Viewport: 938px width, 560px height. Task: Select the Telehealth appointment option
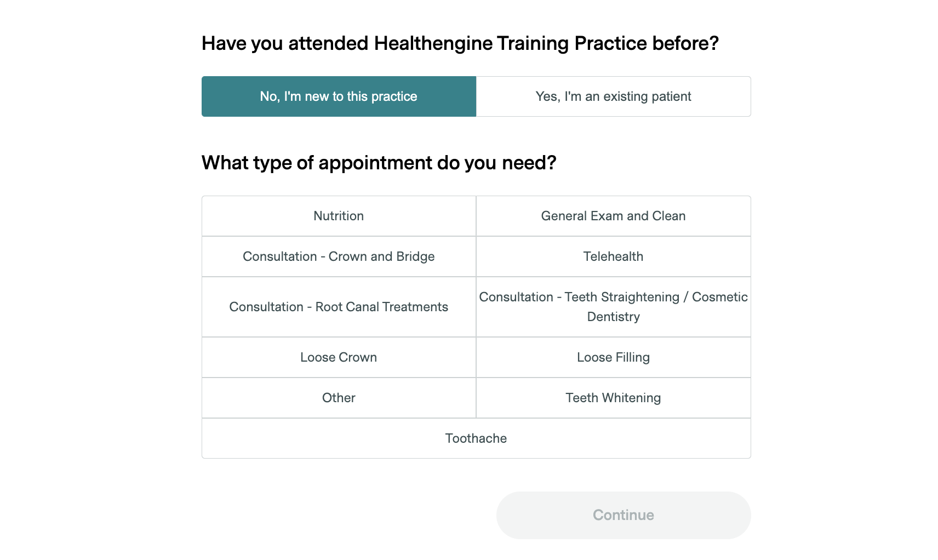(613, 256)
